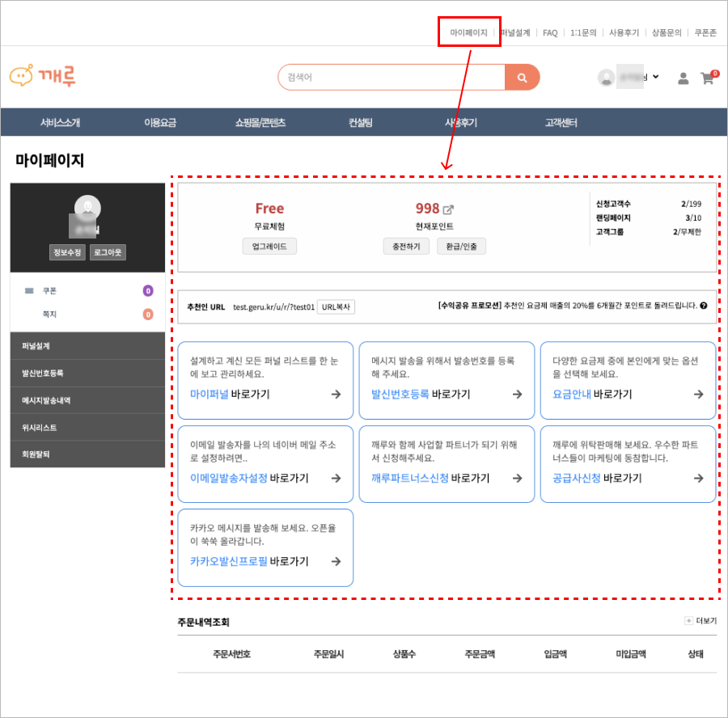
Task: Click the arrow icon in 마이퍼널 바로가기 card
Action: coord(336,395)
